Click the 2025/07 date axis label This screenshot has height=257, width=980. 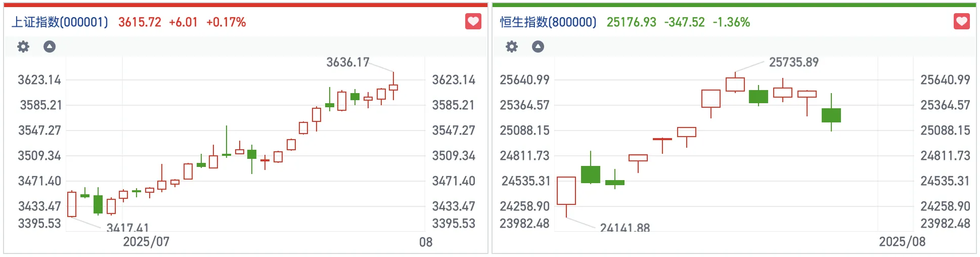146,242
